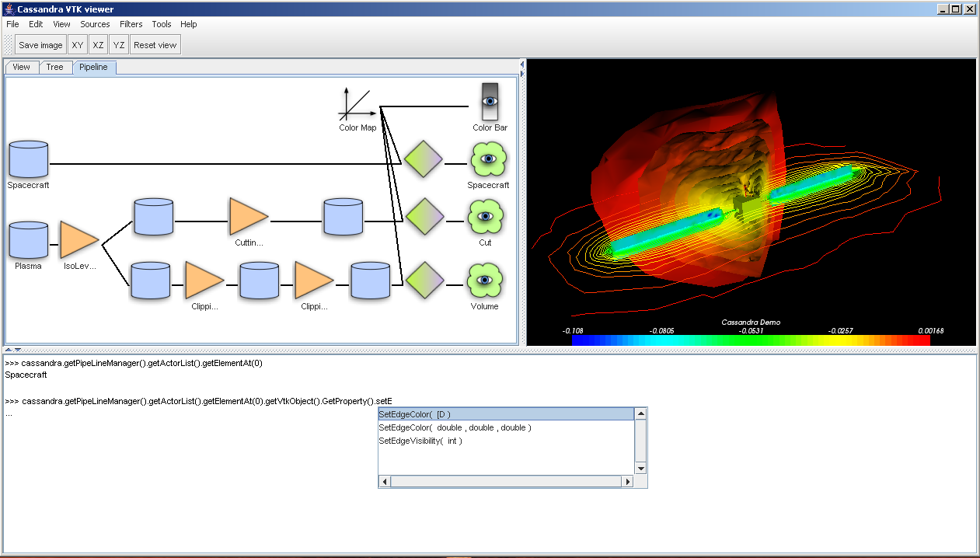Choose SetEdgeVisibility( int ) from autocomplete list
Viewport: 980px width, 558px height.
(420, 441)
